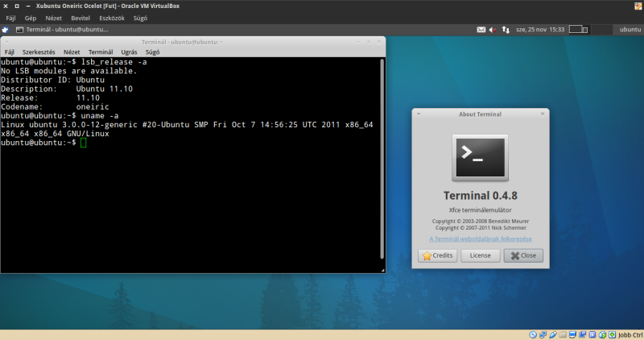Open the VirtualBox Nézet menu

coord(53,18)
